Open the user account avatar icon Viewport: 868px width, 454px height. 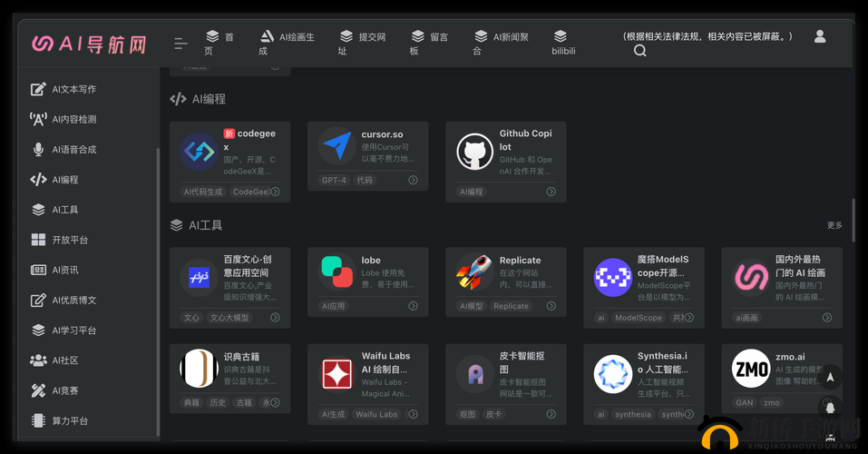coord(820,36)
